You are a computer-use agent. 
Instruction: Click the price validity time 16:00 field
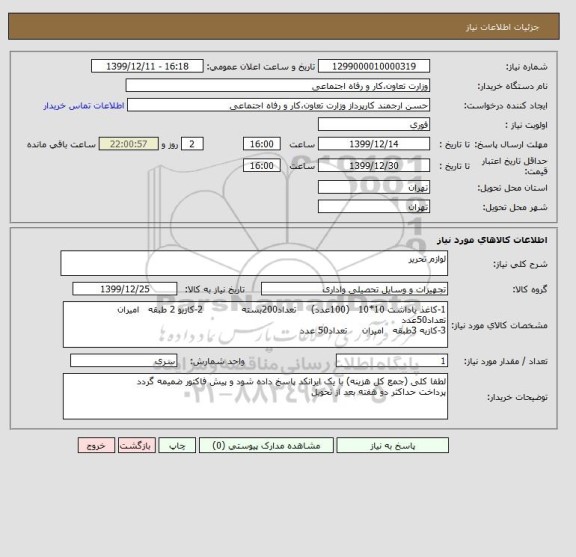point(262,165)
